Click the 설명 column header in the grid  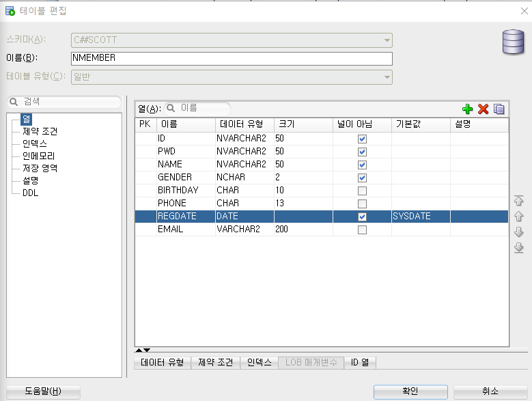click(479, 124)
